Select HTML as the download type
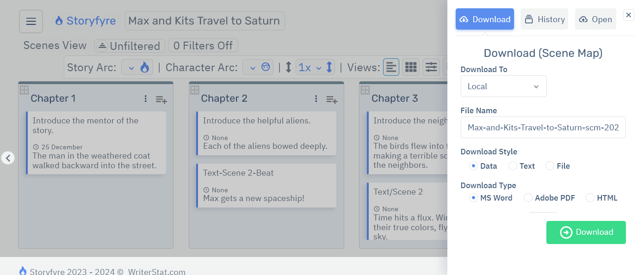 click(x=590, y=197)
